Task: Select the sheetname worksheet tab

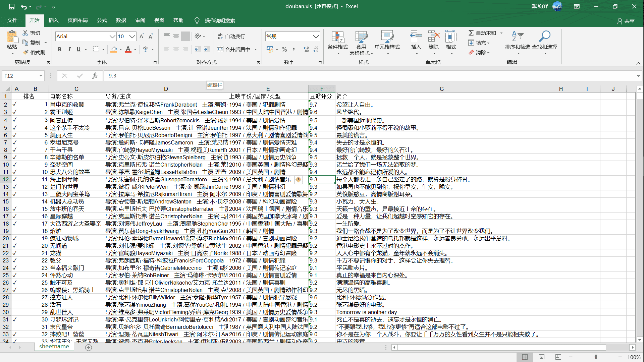Action: point(54,346)
